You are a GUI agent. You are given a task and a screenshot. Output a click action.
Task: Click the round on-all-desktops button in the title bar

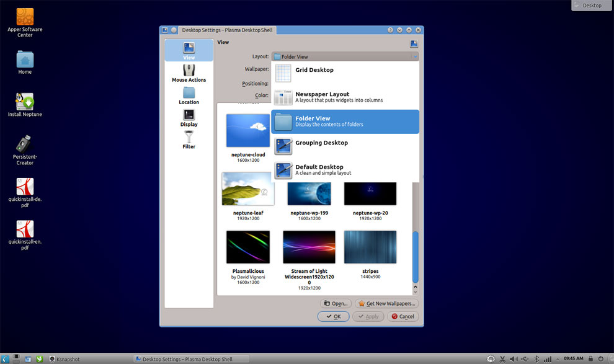point(174,30)
